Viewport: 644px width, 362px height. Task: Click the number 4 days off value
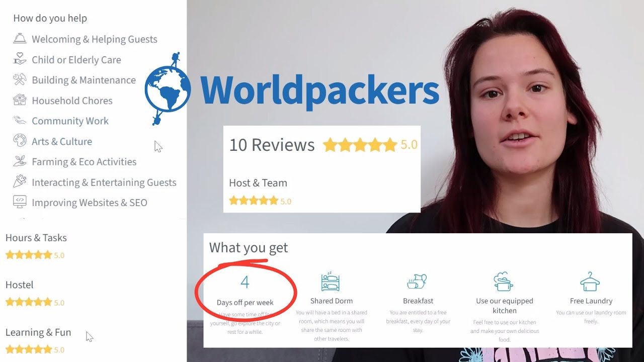click(x=245, y=282)
